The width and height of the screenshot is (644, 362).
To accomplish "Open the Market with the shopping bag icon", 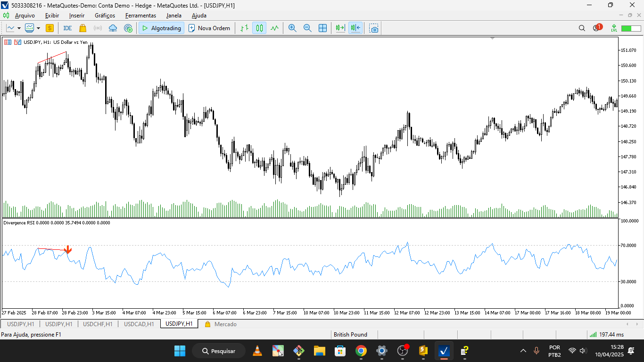I will tap(83, 28).
